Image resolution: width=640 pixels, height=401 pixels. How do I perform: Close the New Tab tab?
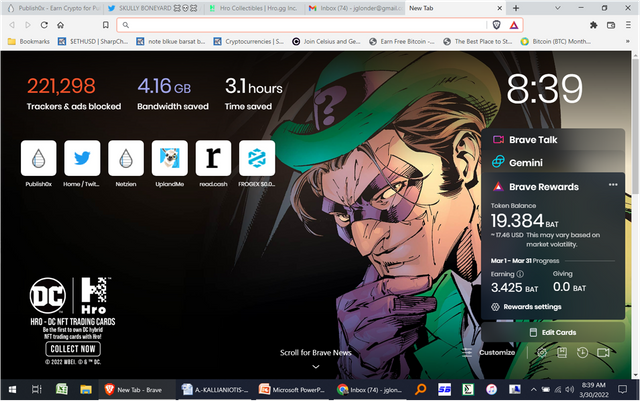click(500, 8)
